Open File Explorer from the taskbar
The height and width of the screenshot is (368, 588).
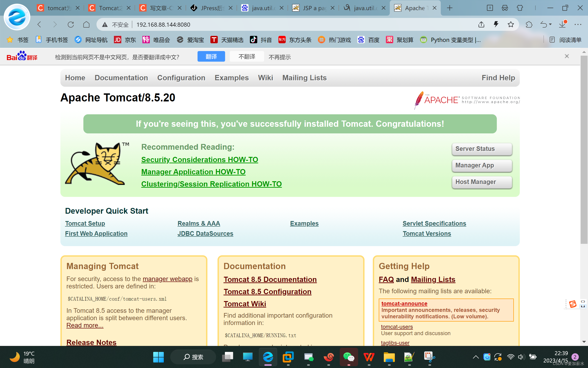click(x=389, y=357)
